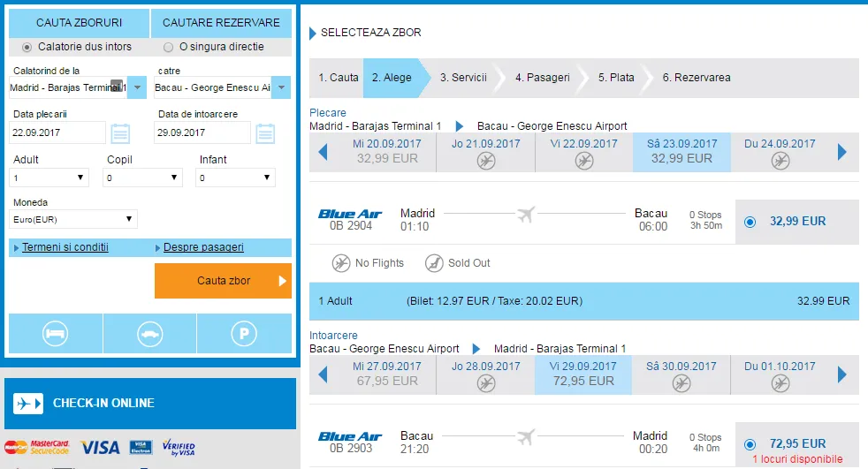This screenshot has height=469, width=868.
Task: Click the check-in online airplane icon
Action: tap(27, 404)
